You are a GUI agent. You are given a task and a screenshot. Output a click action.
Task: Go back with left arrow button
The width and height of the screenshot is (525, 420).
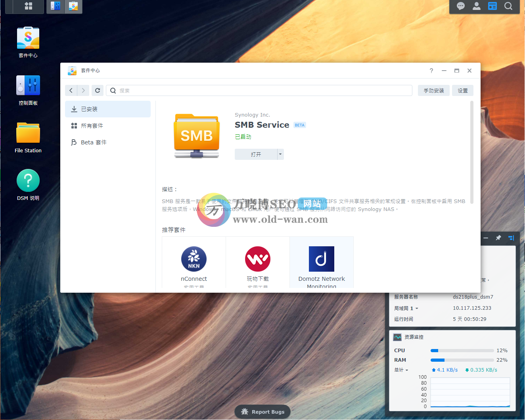coord(71,90)
